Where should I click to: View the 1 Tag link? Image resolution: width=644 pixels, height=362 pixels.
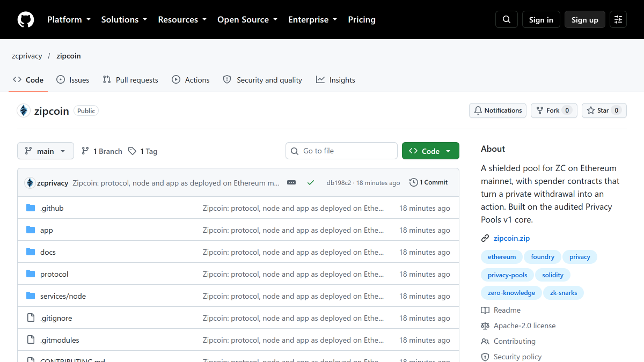143,151
